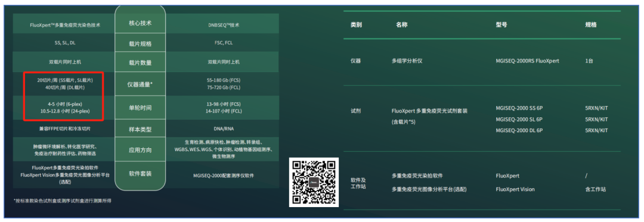Click the 名称 column header
The height and width of the screenshot is (222, 644).
click(402, 24)
